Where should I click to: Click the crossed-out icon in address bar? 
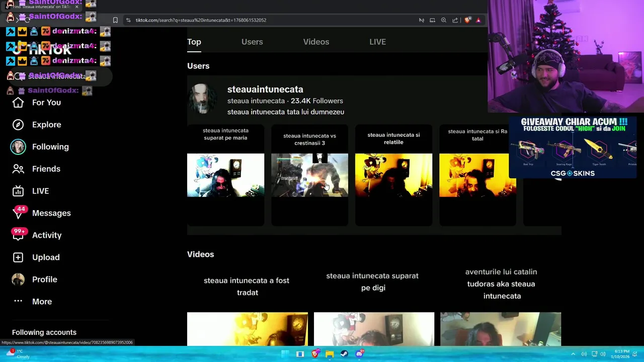click(421, 20)
